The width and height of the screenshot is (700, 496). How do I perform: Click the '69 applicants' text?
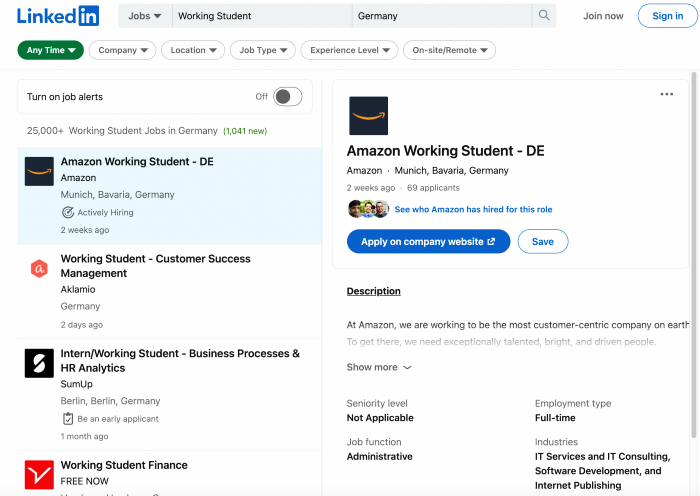click(433, 188)
